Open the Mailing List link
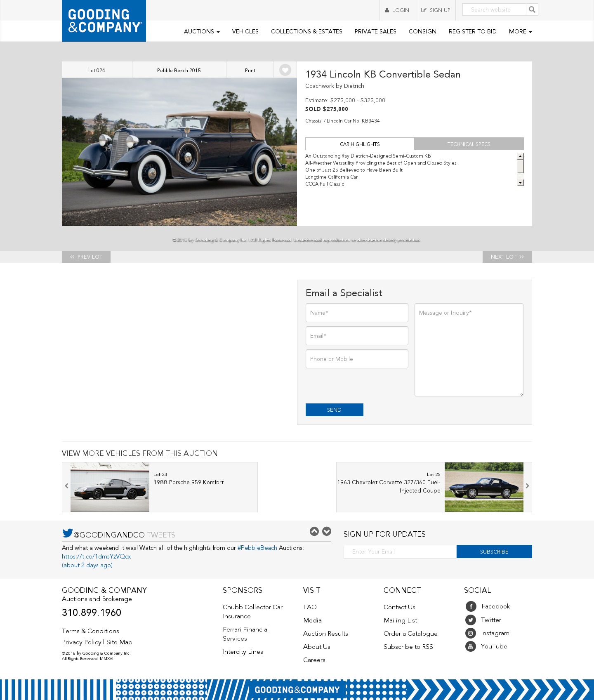 (x=401, y=620)
